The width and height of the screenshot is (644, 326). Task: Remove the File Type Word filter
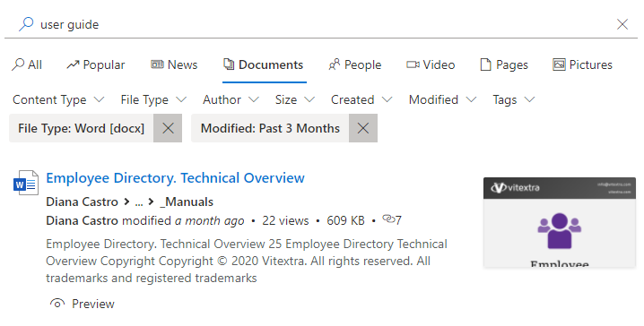coord(168,128)
